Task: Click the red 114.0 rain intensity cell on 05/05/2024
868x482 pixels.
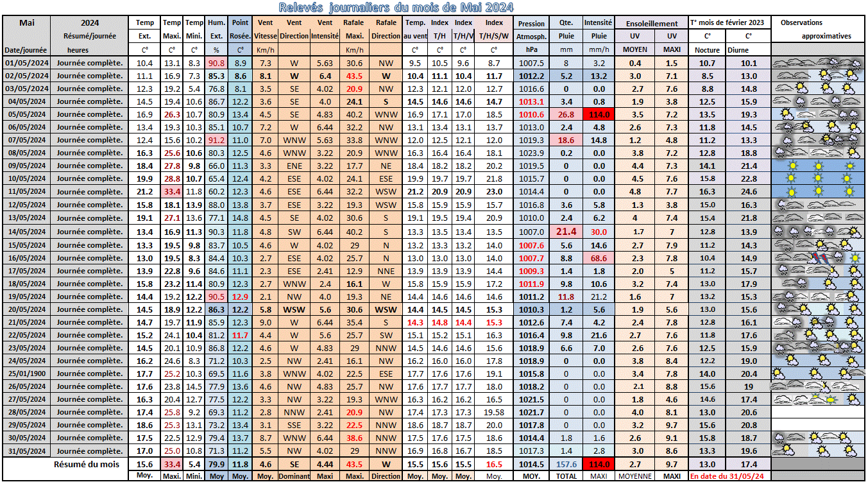Action: 598,114
